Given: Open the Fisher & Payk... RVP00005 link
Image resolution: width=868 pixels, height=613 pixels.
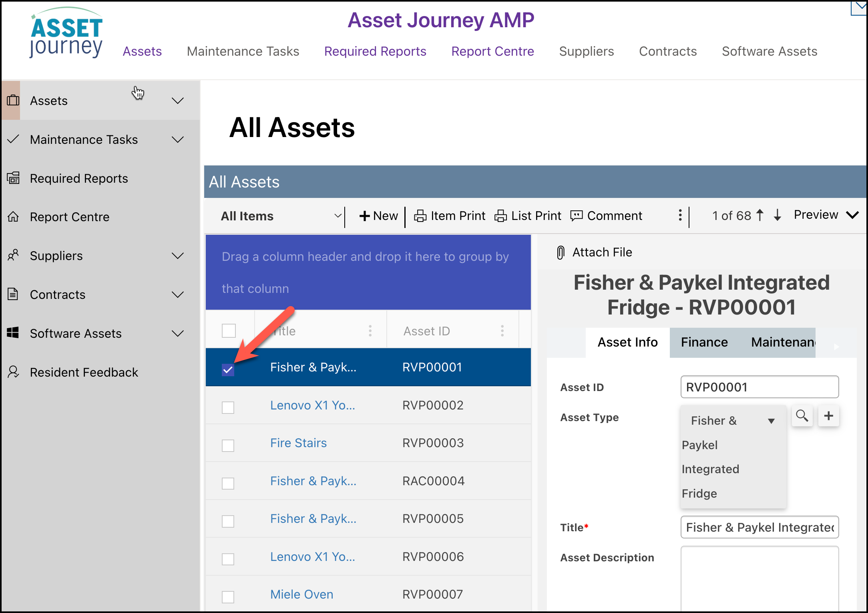Looking at the screenshot, I should tap(313, 518).
